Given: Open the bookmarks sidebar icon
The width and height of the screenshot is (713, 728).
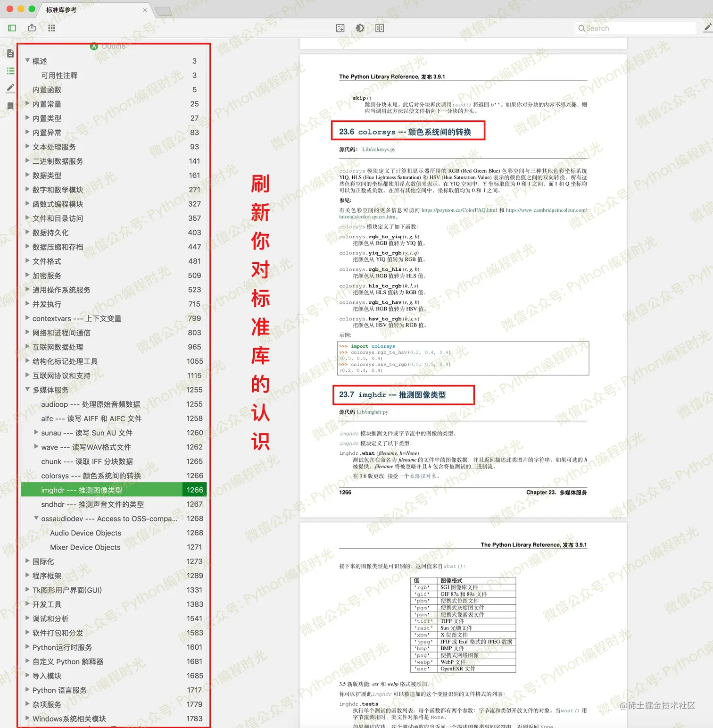Looking at the screenshot, I should (10, 106).
